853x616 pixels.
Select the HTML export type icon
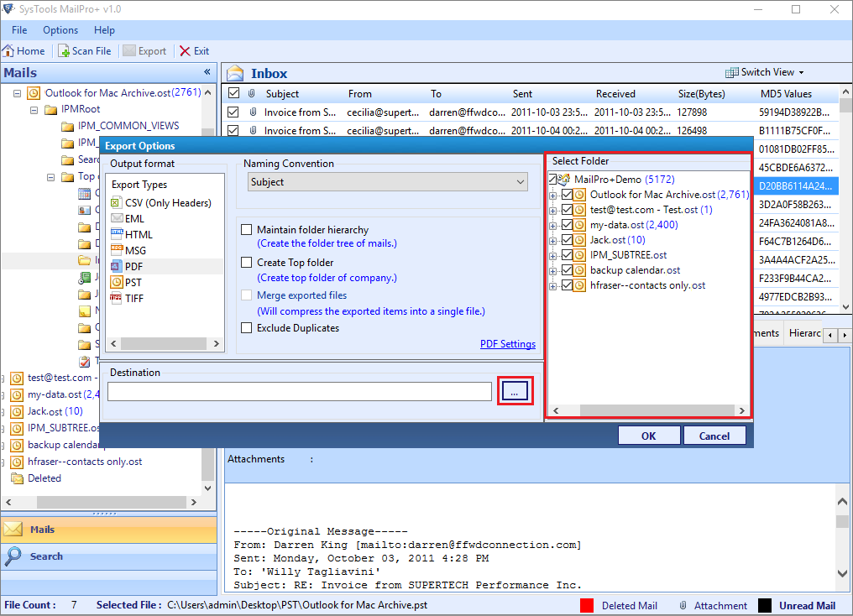(117, 234)
